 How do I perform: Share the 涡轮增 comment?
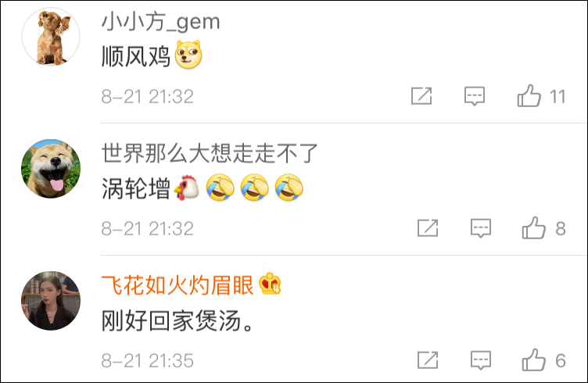428,228
